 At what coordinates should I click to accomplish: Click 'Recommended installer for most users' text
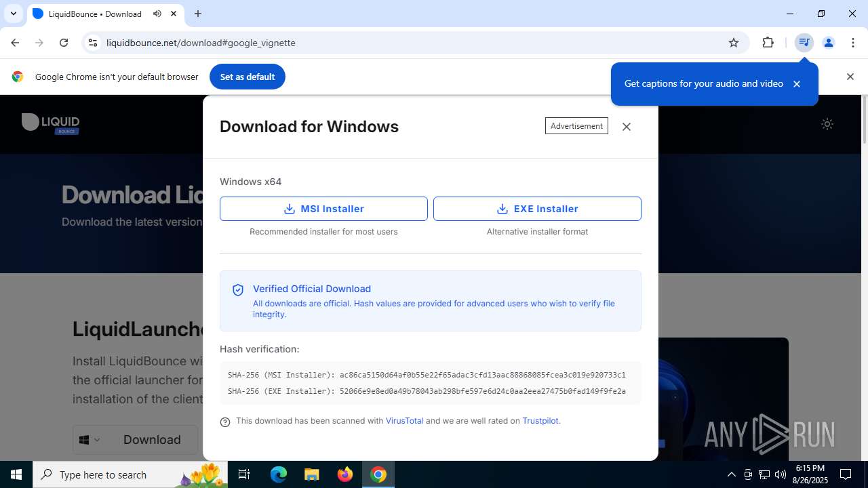tap(323, 232)
